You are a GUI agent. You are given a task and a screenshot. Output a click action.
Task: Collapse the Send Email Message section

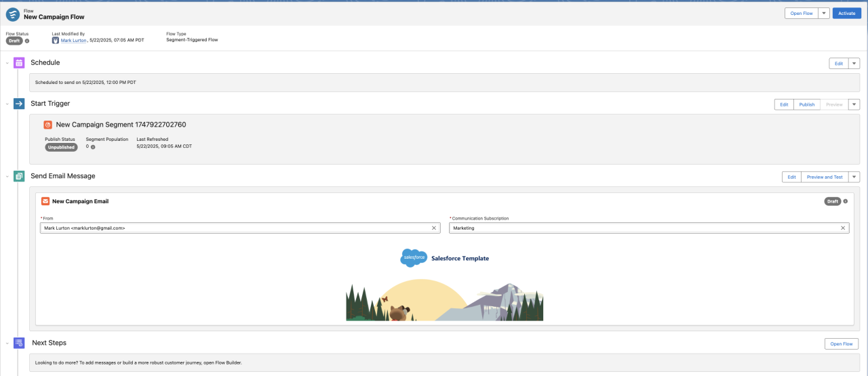[x=7, y=176]
